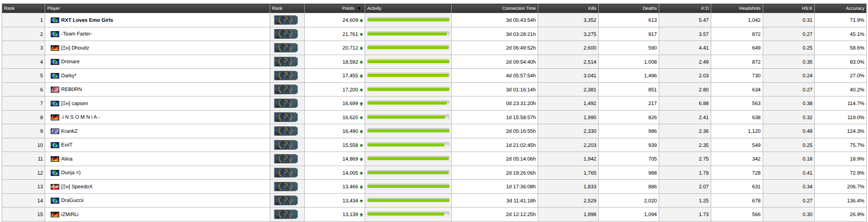Toggle sort arrow on Points column header
Image resolution: width=868 pixels, height=222 pixels.
(x=359, y=9)
